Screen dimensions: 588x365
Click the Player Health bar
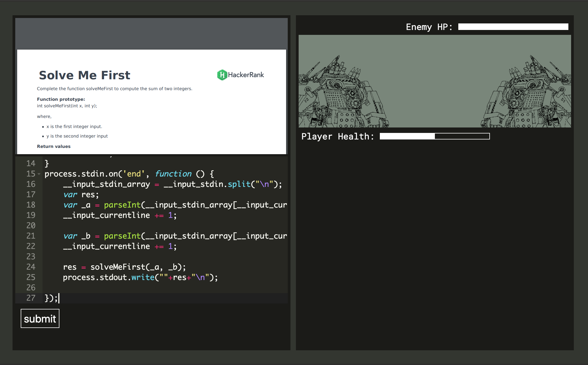(x=435, y=136)
